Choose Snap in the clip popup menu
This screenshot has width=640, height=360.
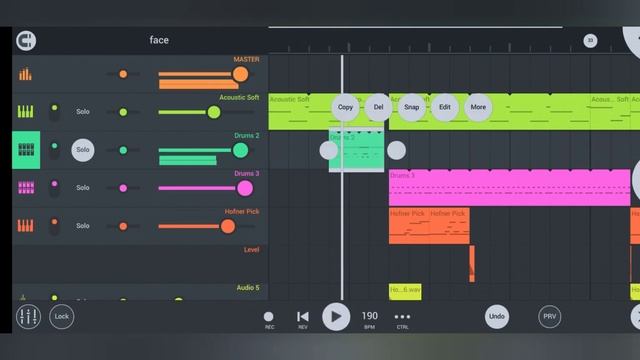(x=411, y=107)
